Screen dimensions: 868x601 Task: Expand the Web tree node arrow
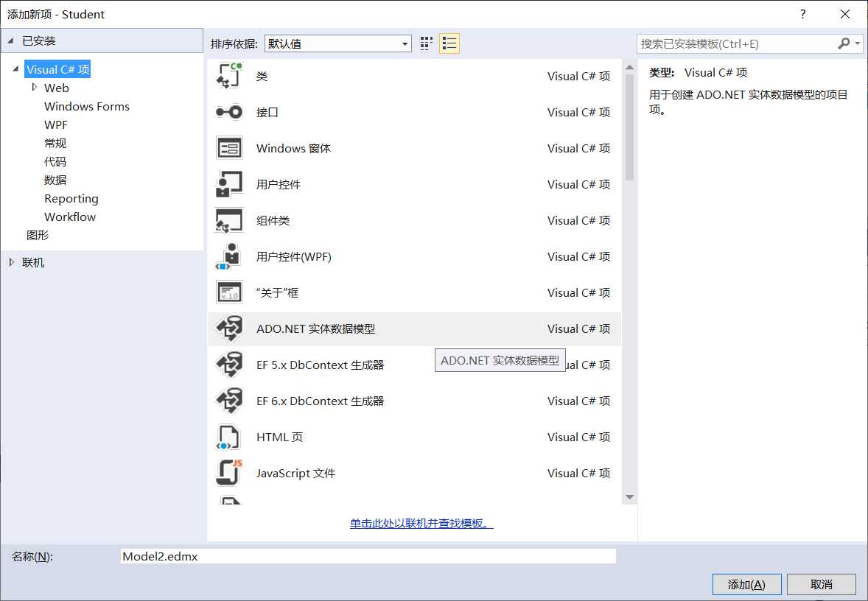coord(35,88)
